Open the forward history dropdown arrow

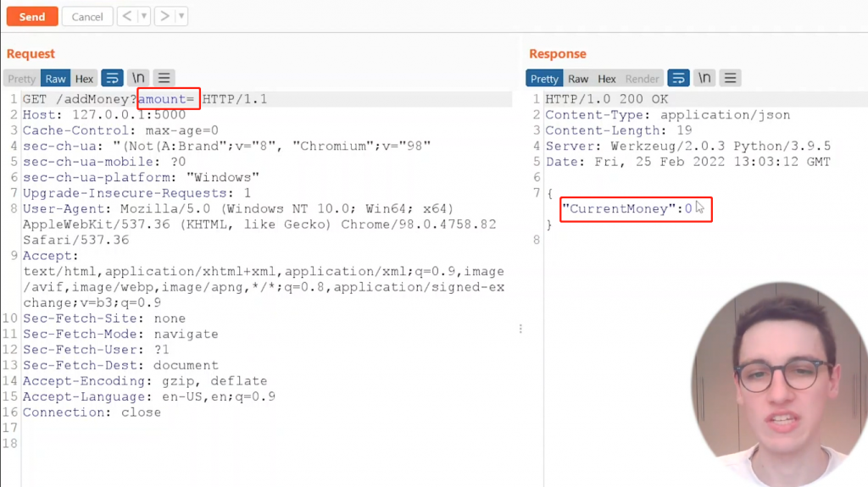pos(182,17)
